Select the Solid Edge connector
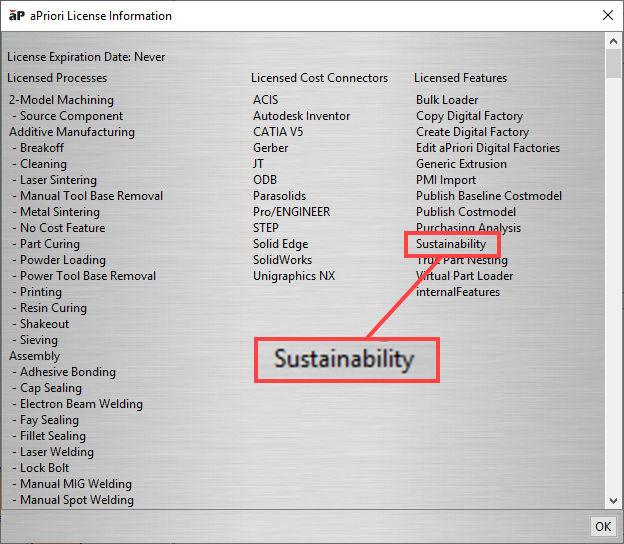The image size is (624, 544). 281,244
